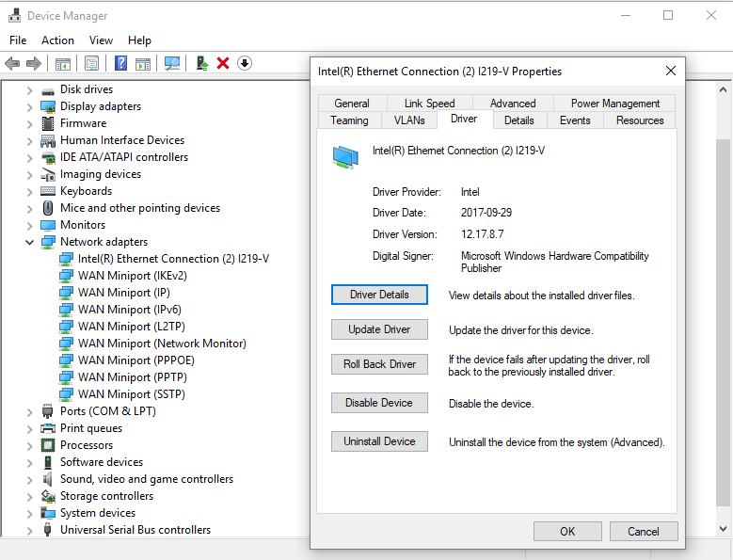Switch to the Link Speed tab

[x=430, y=104]
